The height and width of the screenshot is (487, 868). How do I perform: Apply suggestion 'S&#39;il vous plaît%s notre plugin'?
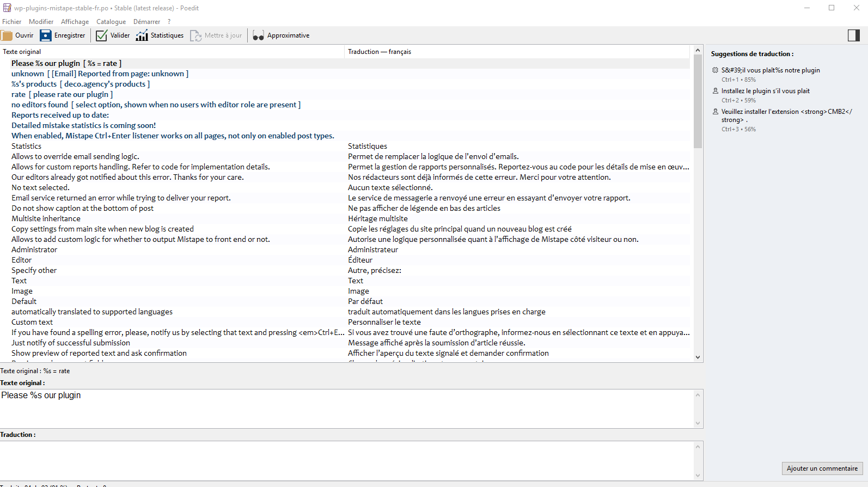771,70
